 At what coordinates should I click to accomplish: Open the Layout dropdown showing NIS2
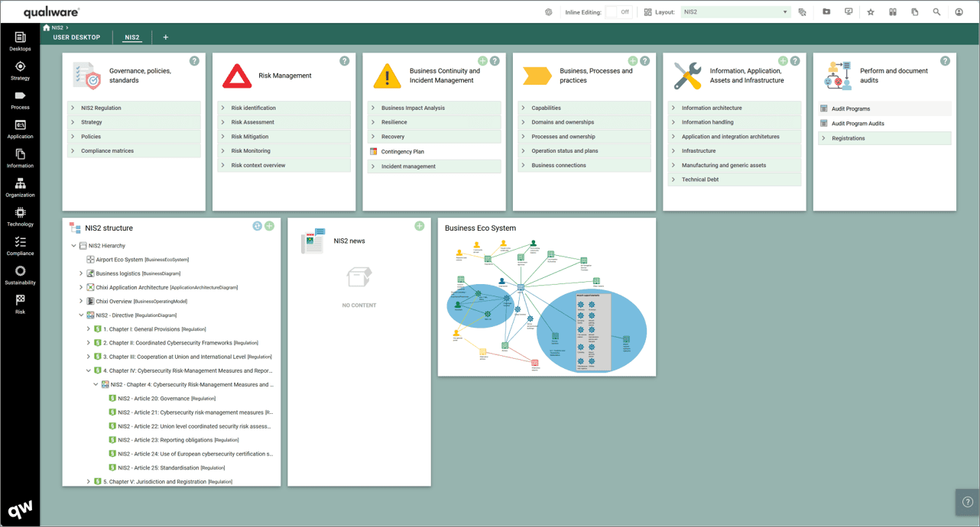coord(735,12)
